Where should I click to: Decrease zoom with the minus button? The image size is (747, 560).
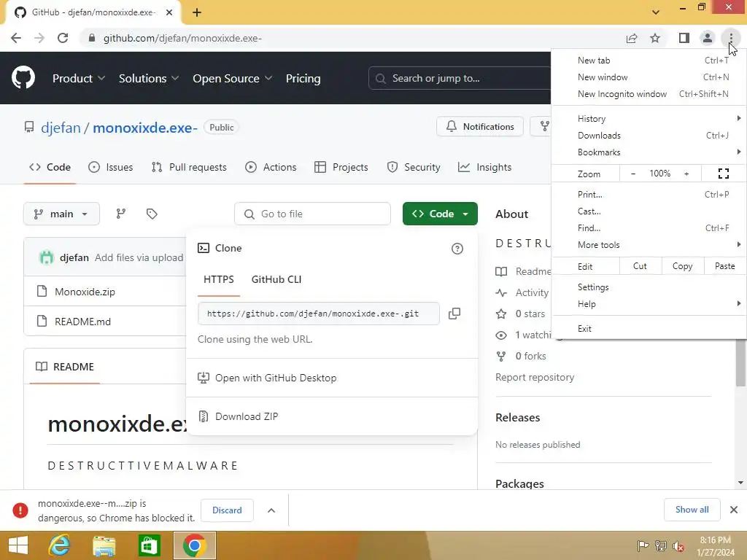(x=633, y=174)
